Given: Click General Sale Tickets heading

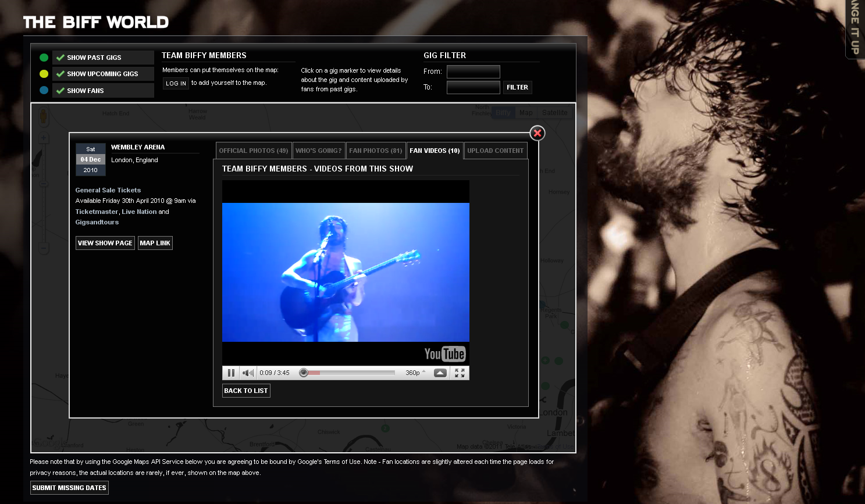Looking at the screenshot, I should point(108,190).
